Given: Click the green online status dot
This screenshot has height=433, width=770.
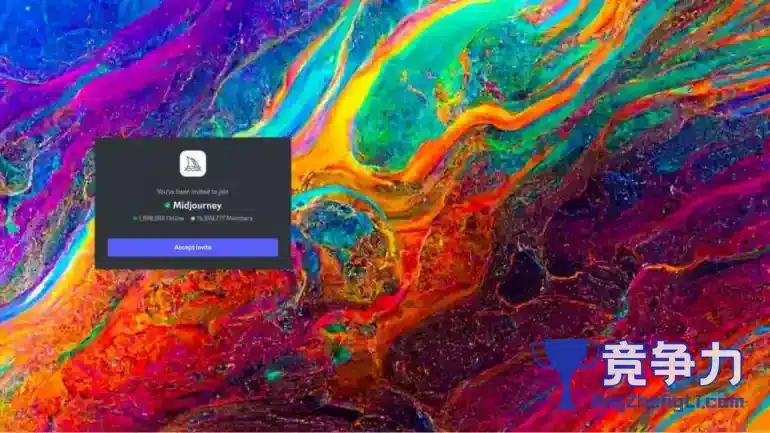Looking at the screenshot, I should pyautogui.click(x=135, y=217).
